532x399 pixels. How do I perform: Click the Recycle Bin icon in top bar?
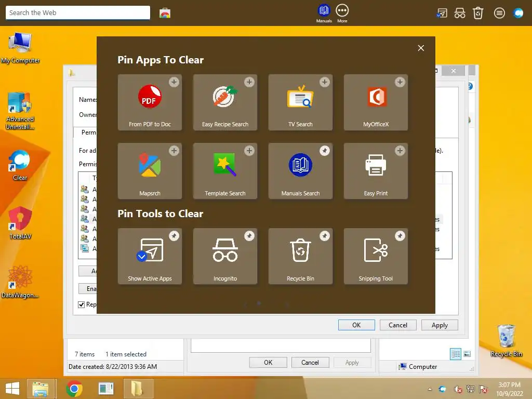(478, 13)
